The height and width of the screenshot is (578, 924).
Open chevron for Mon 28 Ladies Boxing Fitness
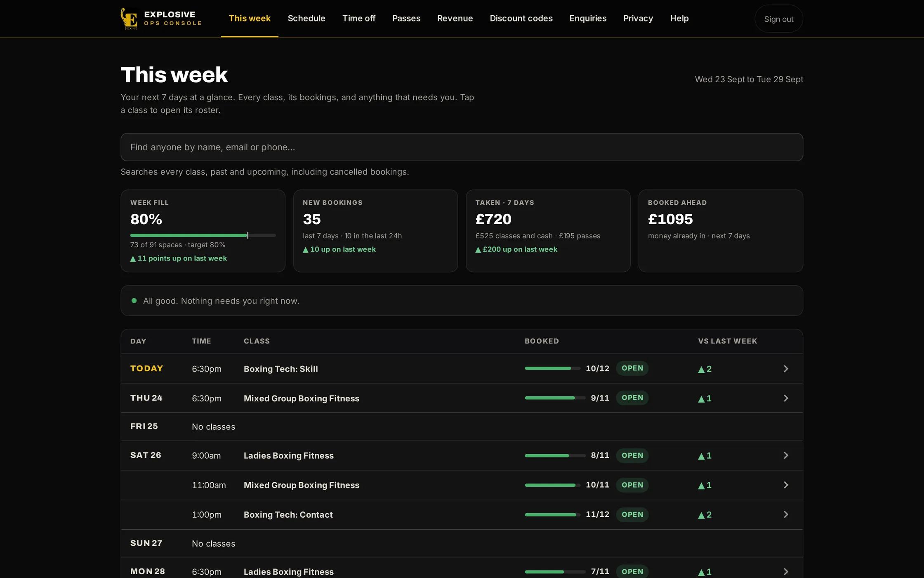[x=786, y=572]
